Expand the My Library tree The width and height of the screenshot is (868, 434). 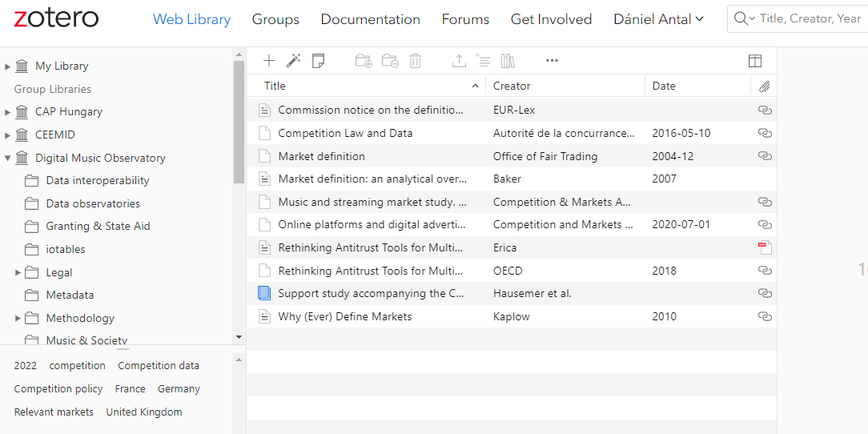8,66
